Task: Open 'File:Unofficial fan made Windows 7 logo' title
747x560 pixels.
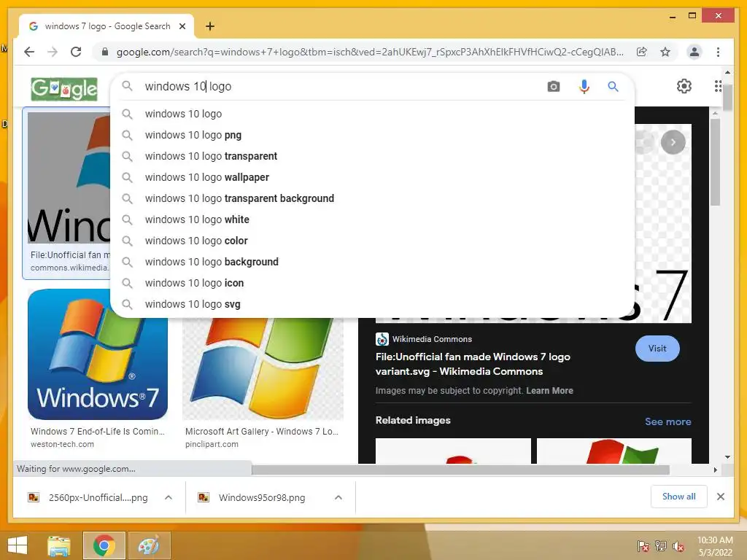Action: (473, 364)
